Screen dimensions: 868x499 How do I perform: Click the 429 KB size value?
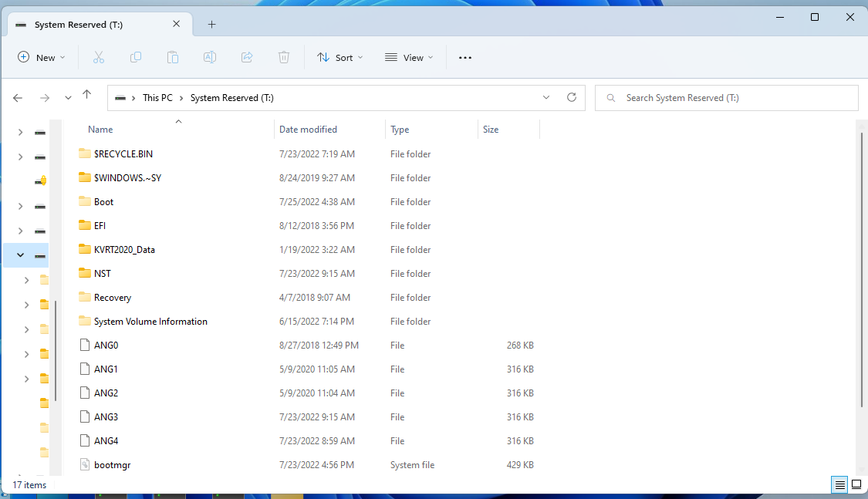tap(520, 465)
